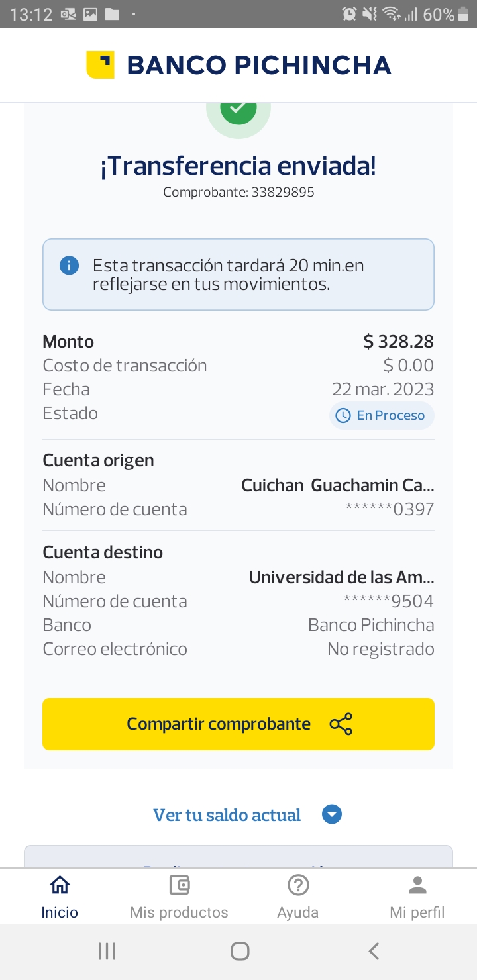The width and height of the screenshot is (477, 980).
Task: Expand saldo actual with blue arrow
Action: 332,814
